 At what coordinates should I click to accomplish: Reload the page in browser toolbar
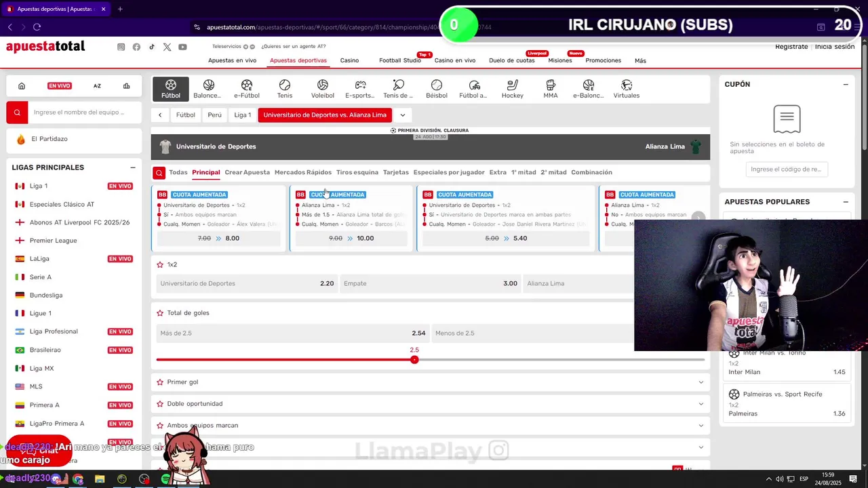[37, 27]
